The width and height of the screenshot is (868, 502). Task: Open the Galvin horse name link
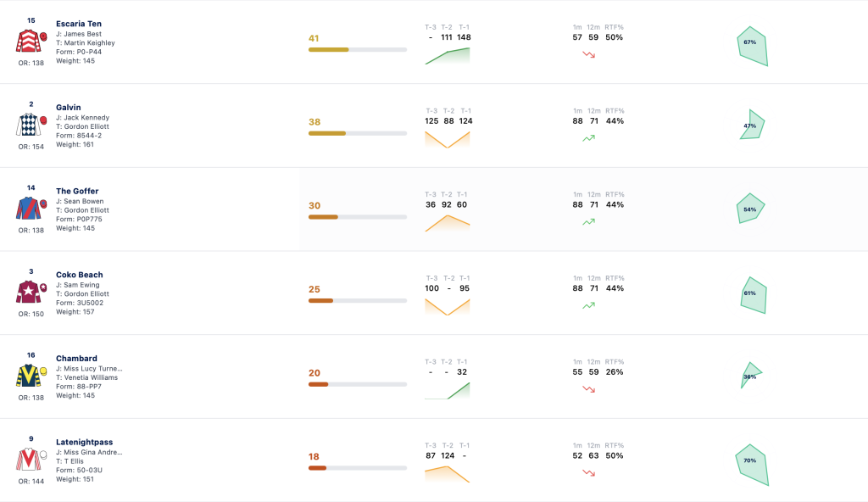pyautogui.click(x=68, y=107)
